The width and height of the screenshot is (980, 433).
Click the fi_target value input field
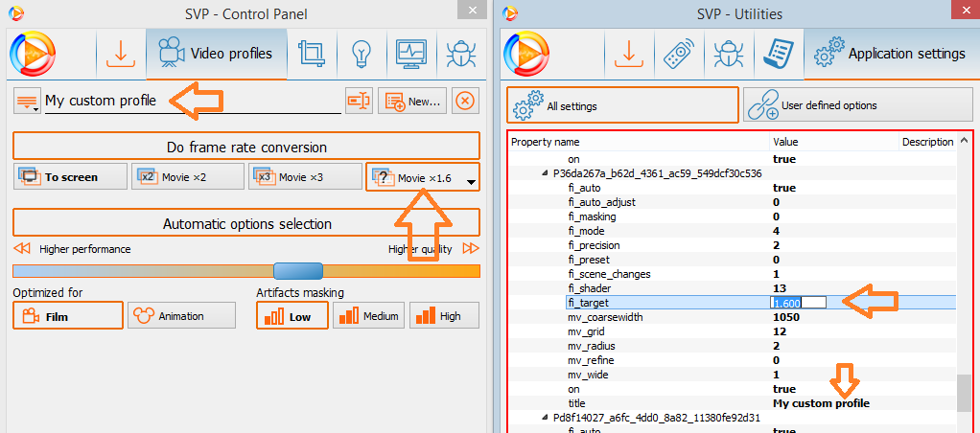(x=798, y=303)
